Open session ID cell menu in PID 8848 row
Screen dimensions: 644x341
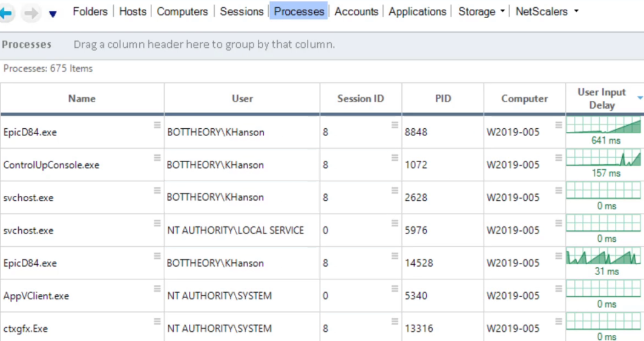(x=395, y=125)
